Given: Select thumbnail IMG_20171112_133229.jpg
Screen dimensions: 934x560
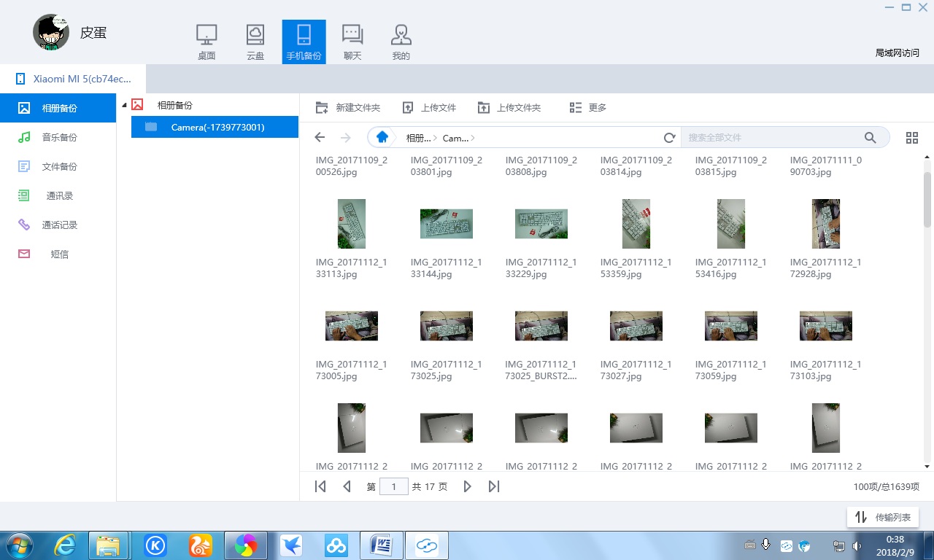Looking at the screenshot, I should [541, 224].
